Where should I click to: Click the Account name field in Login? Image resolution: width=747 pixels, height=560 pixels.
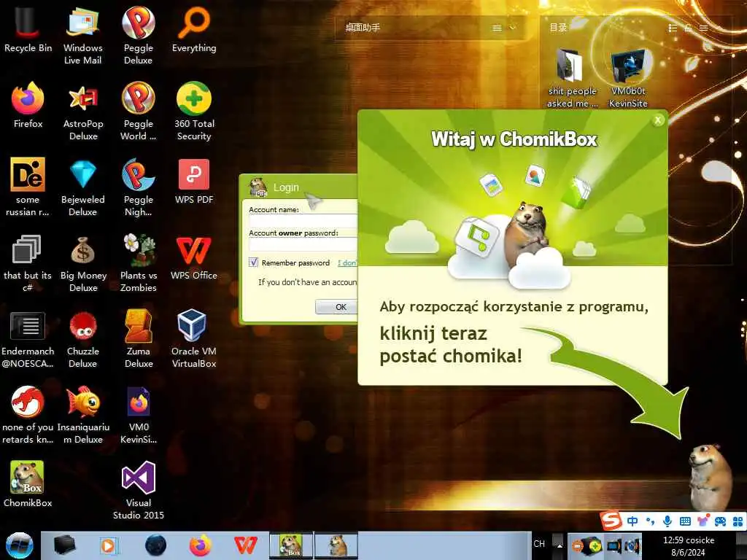[303, 221]
